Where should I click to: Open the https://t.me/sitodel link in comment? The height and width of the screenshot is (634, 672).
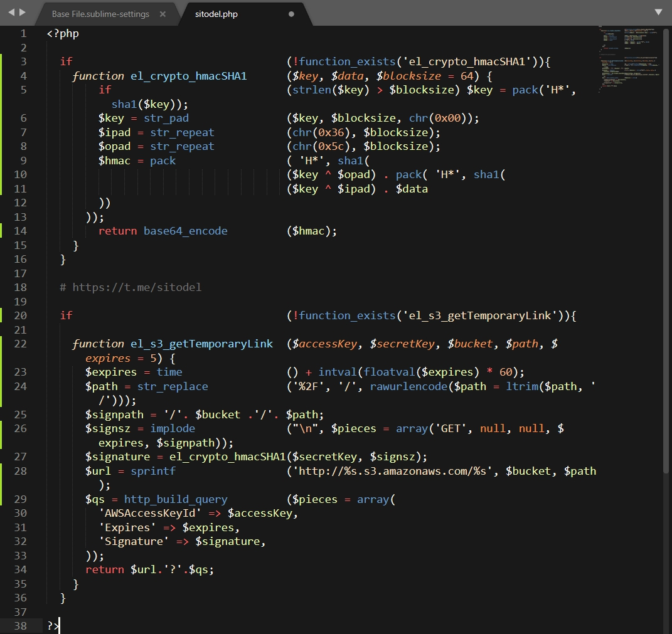(x=137, y=287)
